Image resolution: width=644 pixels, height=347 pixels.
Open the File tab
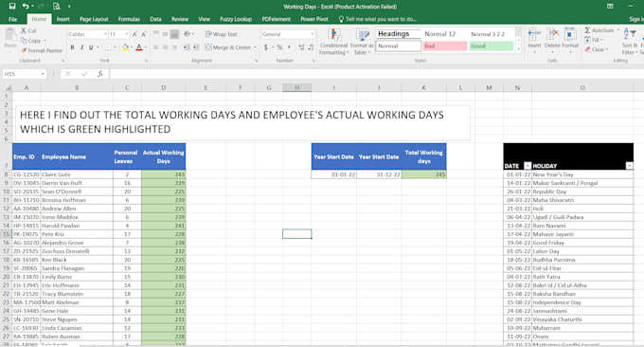(13, 19)
